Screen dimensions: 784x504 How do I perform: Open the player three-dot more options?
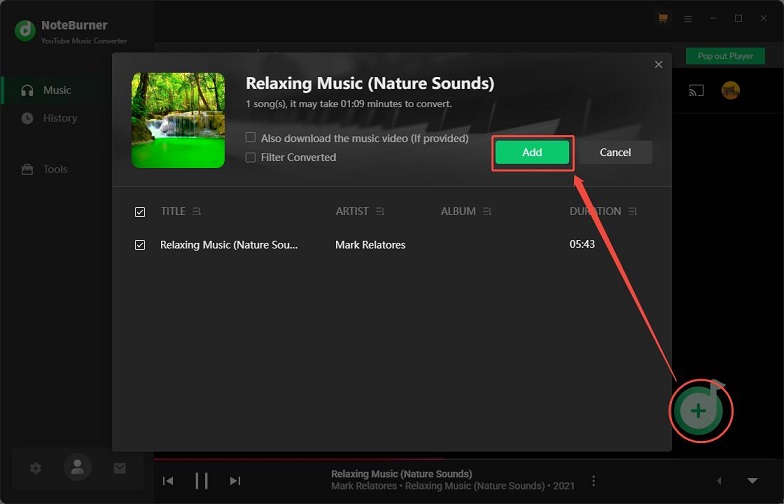[x=594, y=481]
